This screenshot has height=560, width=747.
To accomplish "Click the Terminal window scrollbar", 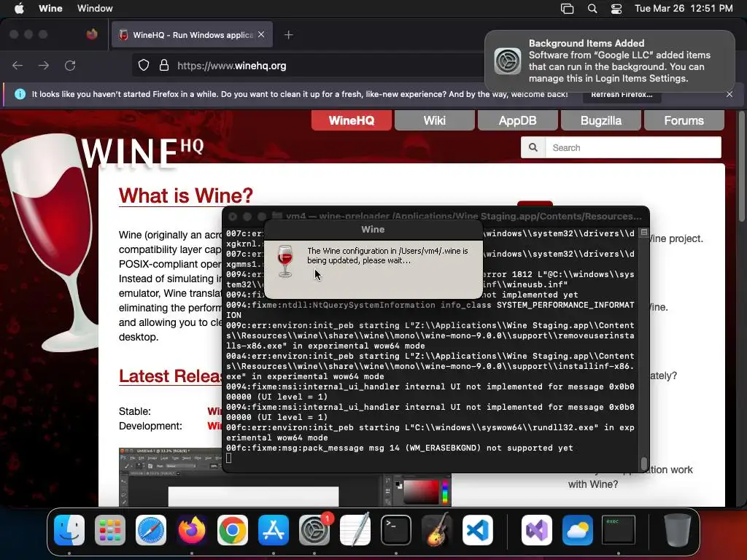I will pos(643,463).
